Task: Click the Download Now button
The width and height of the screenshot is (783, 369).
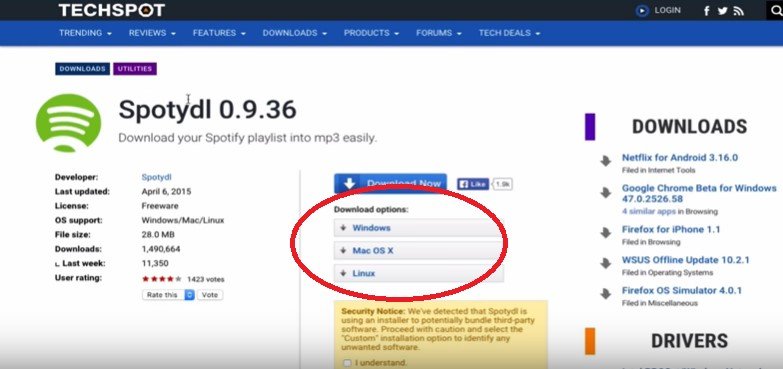Action: tap(391, 183)
